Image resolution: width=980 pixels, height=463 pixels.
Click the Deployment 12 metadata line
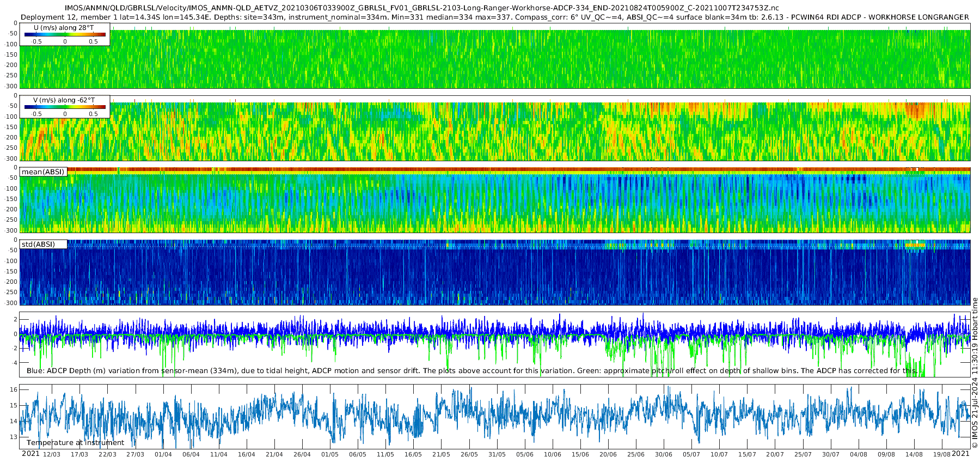pyautogui.click(x=495, y=17)
